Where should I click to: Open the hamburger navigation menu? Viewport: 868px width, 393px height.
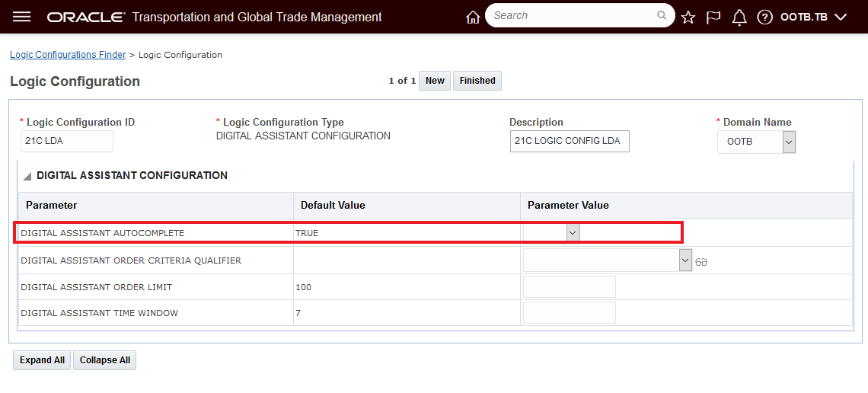tap(22, 17)
